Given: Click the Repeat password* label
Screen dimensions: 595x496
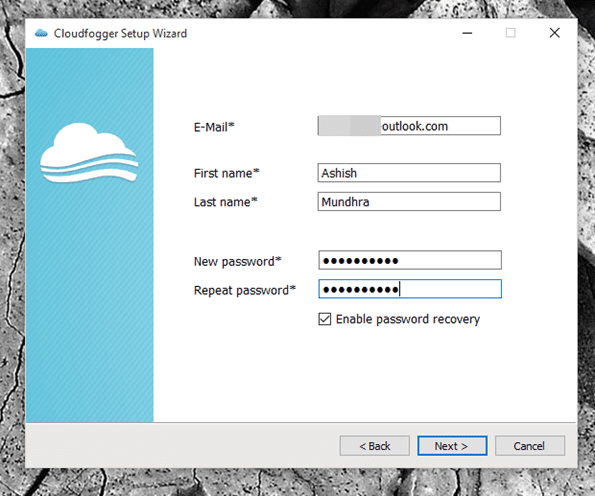Looking at the screenshot, I should pyautogui.click(x=245, y=290).
